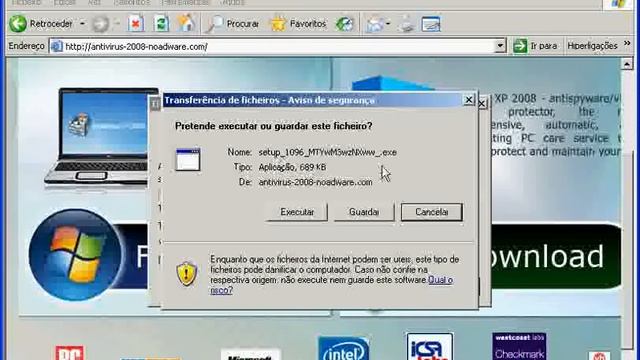Expand the address bar dropdown
Viewport: 640px width, 360px height.
pyautogui.click(x=500, y=46)
